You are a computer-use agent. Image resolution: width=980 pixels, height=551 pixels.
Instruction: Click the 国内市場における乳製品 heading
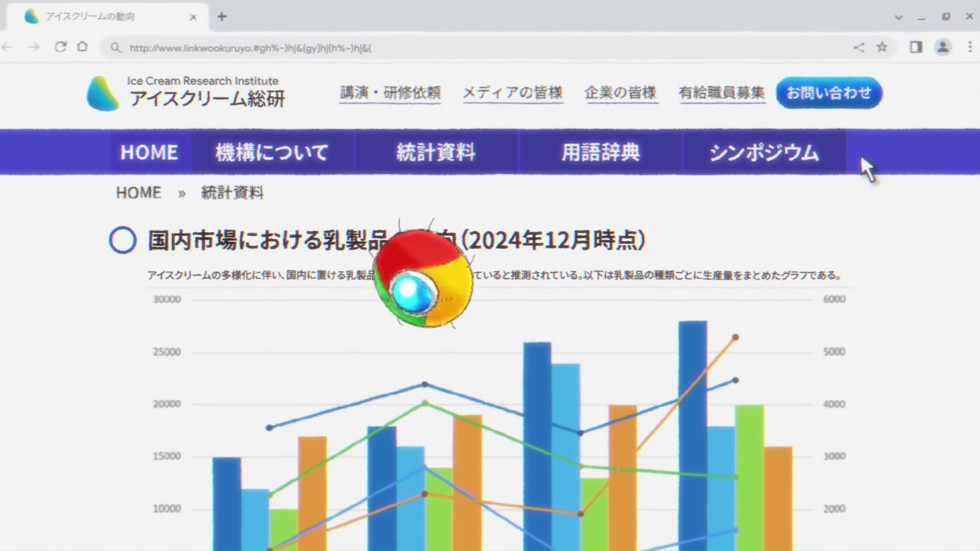pyautogui.click(x=397, y=240)
